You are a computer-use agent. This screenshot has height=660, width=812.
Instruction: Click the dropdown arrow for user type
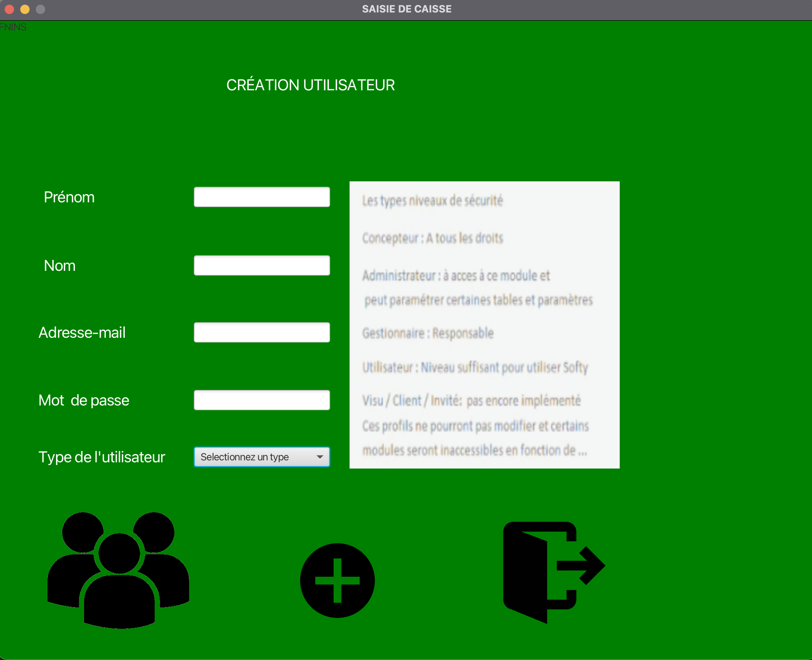pyautogui.click(x=320, y=457)
